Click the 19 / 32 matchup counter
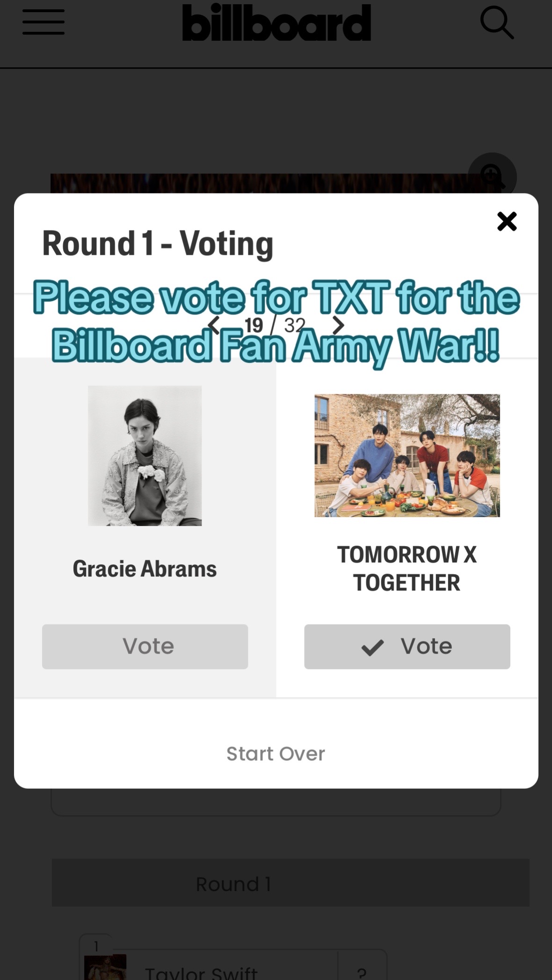Screen dimensions: 552x980 tap(275, 325)
